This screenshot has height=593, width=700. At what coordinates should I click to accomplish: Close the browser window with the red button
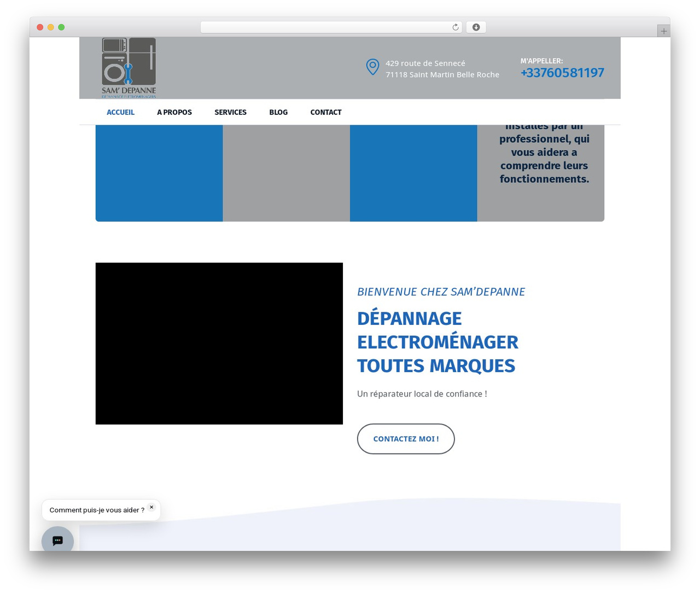40,27
